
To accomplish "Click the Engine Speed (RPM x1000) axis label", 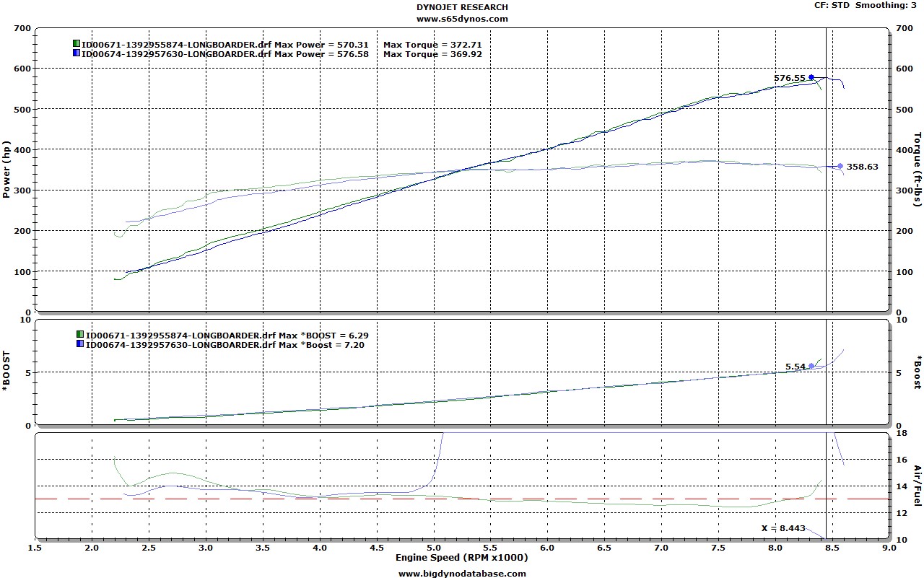I will [461, 558].
